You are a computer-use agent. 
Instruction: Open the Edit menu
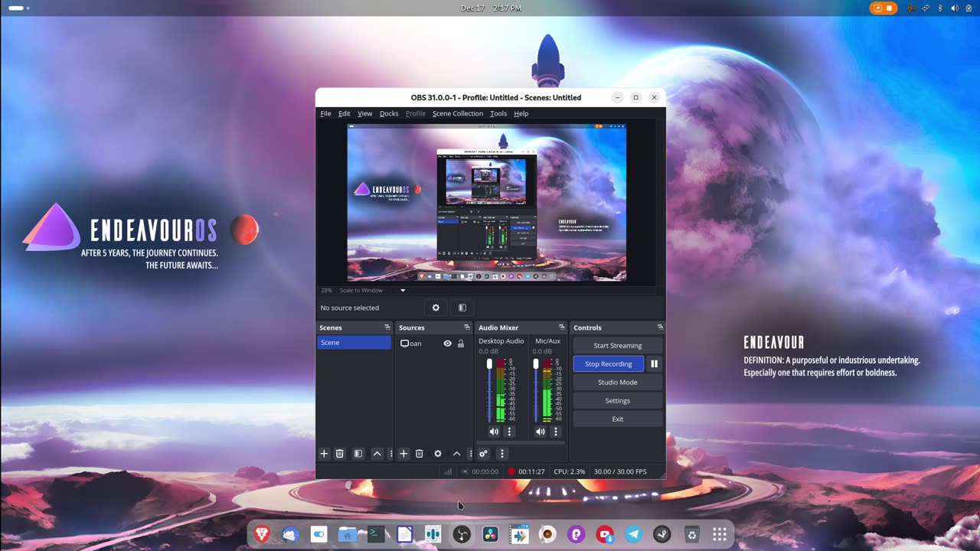tap(345, 113)
